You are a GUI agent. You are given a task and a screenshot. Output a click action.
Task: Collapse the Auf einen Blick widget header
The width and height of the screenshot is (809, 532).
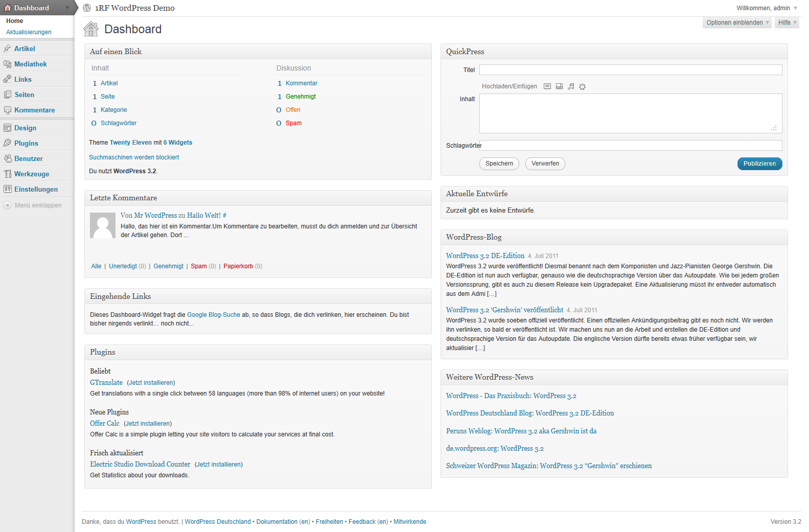pyautogui.click(x=258, y=52)
